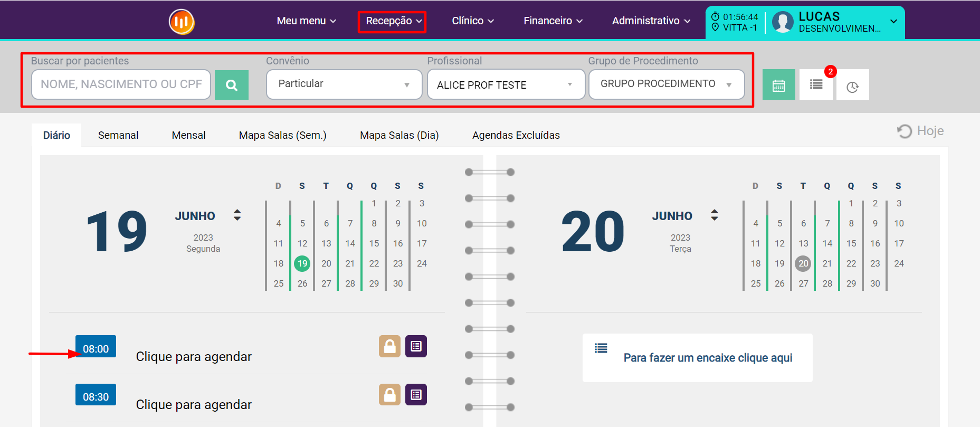
Task: Click the patient search input field
Action: [121, 84]
